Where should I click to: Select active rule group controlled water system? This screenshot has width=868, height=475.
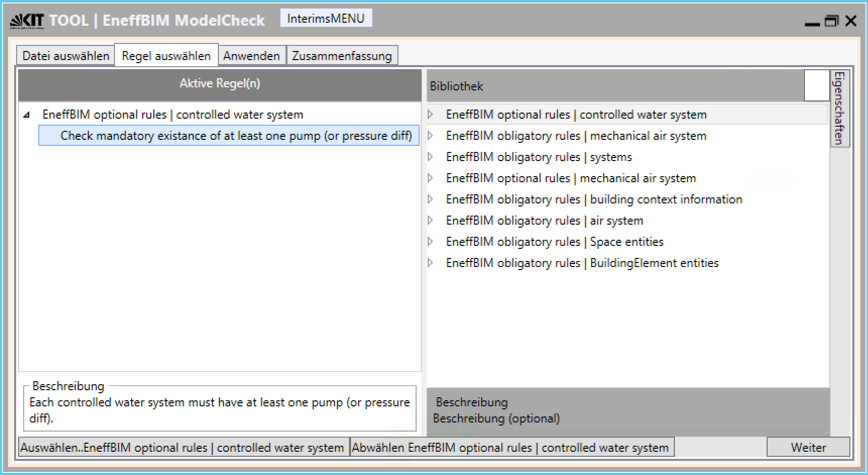(x=172, y=115)
